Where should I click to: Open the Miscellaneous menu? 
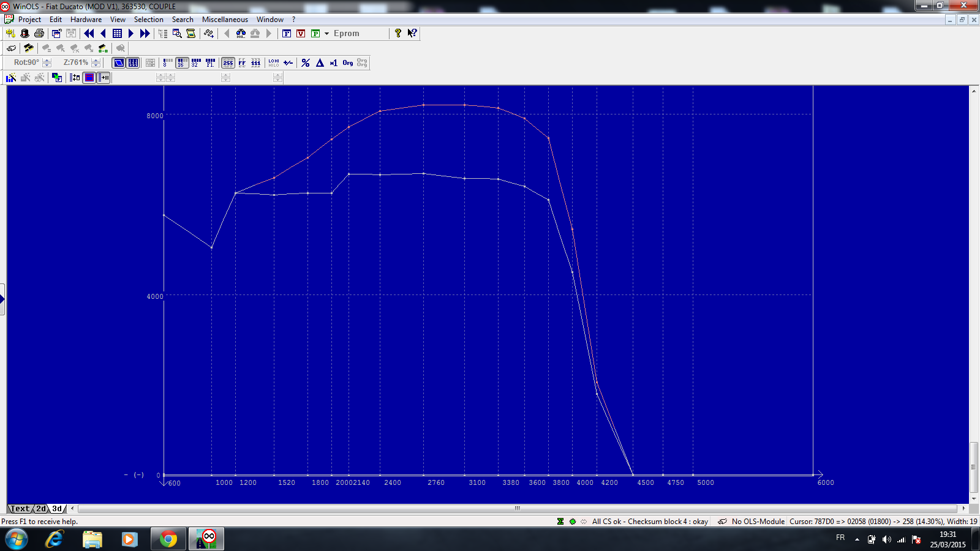[x=225, y=20]
